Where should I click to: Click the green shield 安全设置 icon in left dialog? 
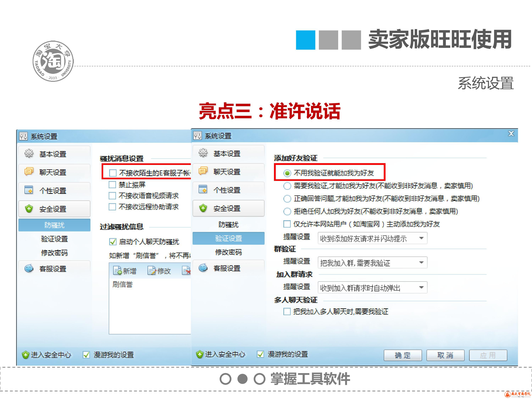[29, 209]
